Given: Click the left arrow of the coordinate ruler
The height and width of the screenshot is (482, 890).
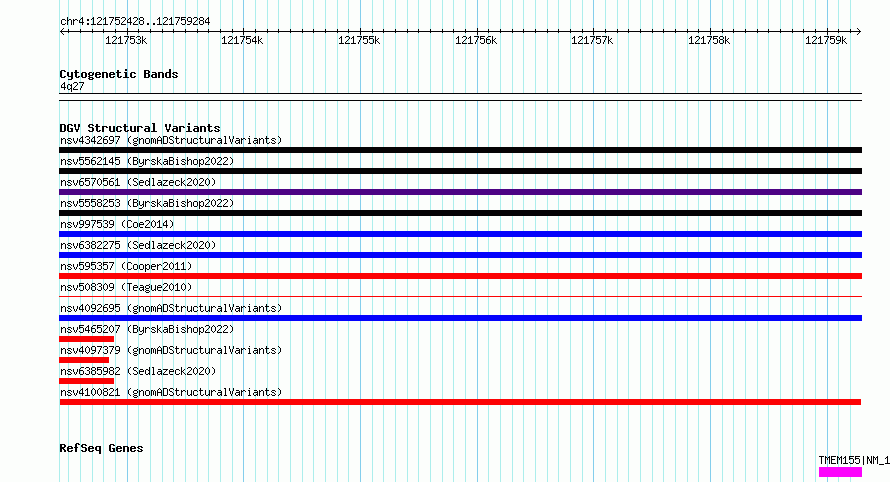Looking at the screenshot, I should (62, 31).
